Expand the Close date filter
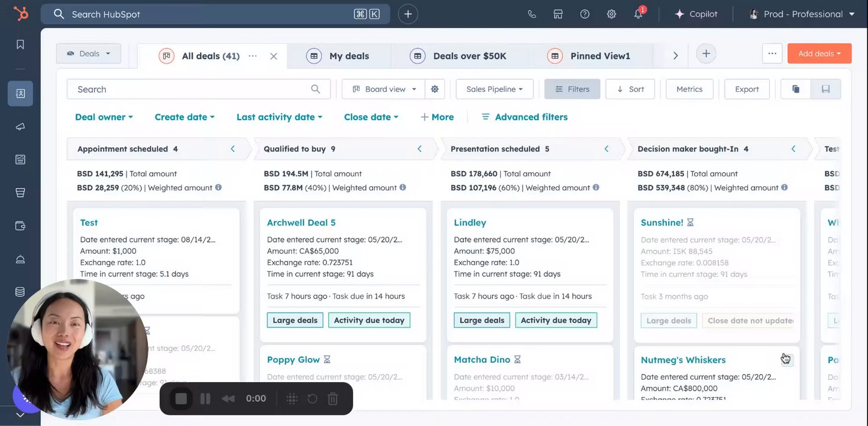The height and width of the screenshot is (426, 868). pyautogui.click(x=371, y=117)
